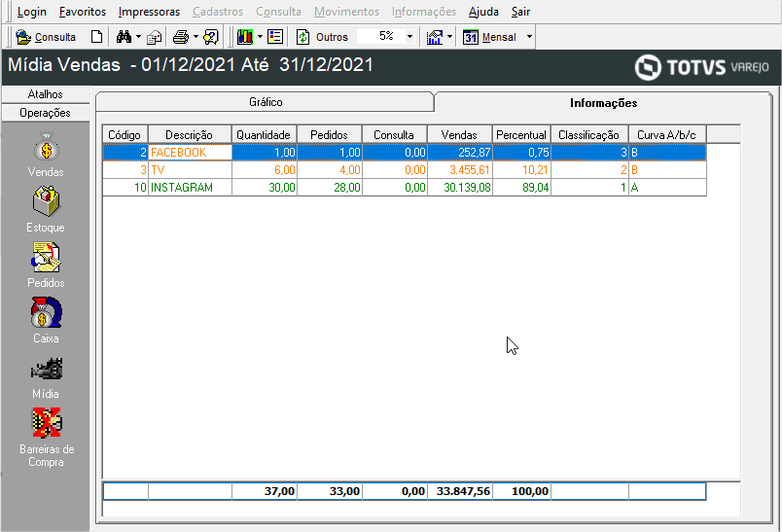Sort by the Quantidade column header

[264, 134]
